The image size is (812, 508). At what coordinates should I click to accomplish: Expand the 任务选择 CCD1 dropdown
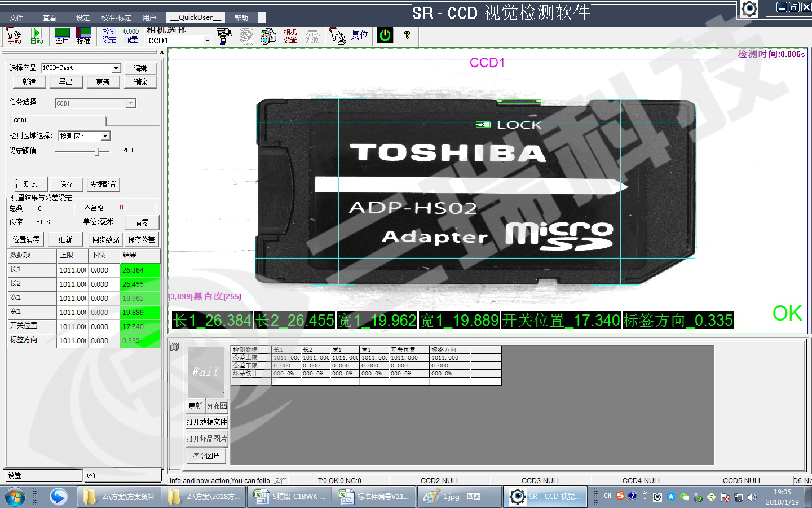pos(130,103)
